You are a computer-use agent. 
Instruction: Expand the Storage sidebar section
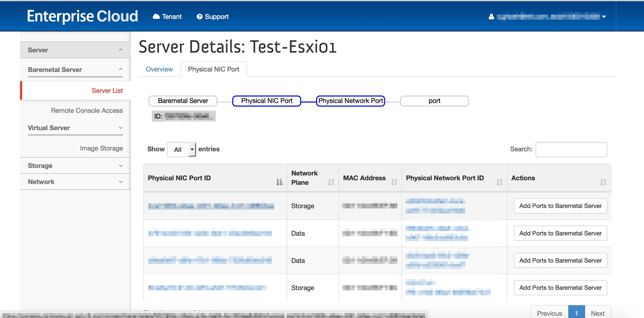[x=121, y=166]
